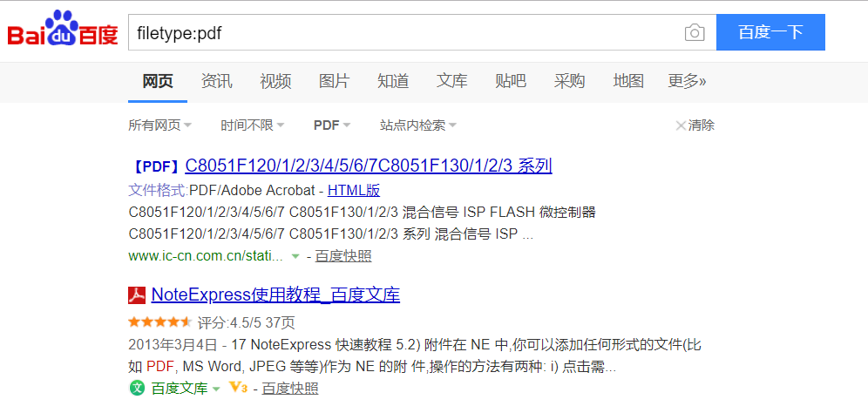Open the HTML版 link
Image resolution: width=868 pixels, height=413 pixels.
(x=354, y=191)
